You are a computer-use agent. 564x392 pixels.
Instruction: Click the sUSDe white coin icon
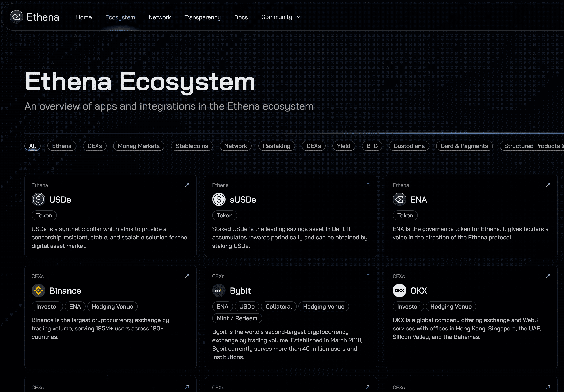[219, 199]
